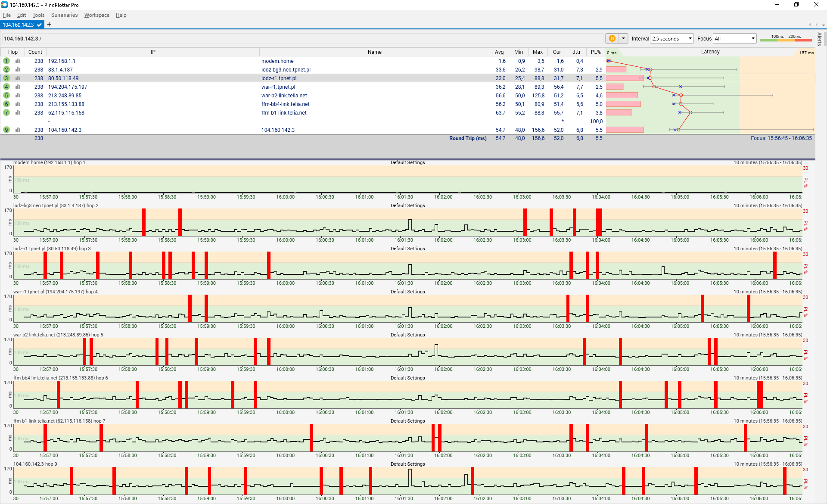The width and height of the screenshot is (827, 504).
Task: Click the green hop 5 number icon
Action: pyautogui.click(x=6, y=96)
